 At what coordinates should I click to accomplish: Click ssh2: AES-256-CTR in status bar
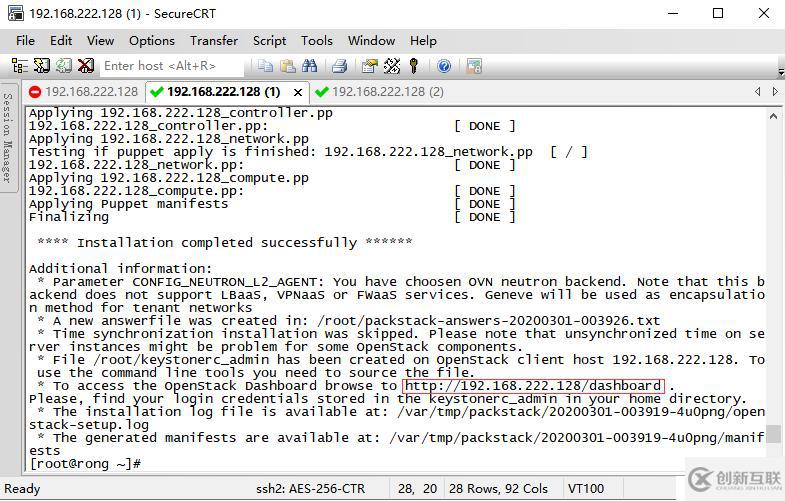coord(310,488)
